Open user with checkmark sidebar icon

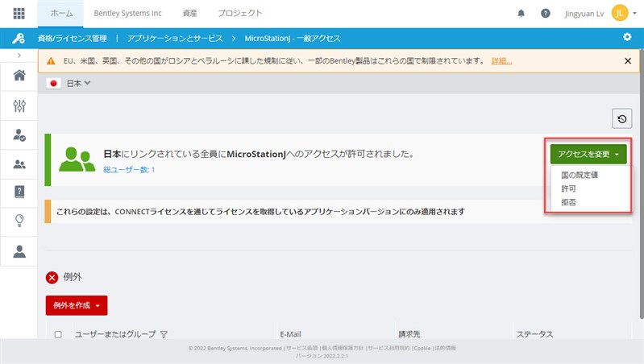[19, 135]
